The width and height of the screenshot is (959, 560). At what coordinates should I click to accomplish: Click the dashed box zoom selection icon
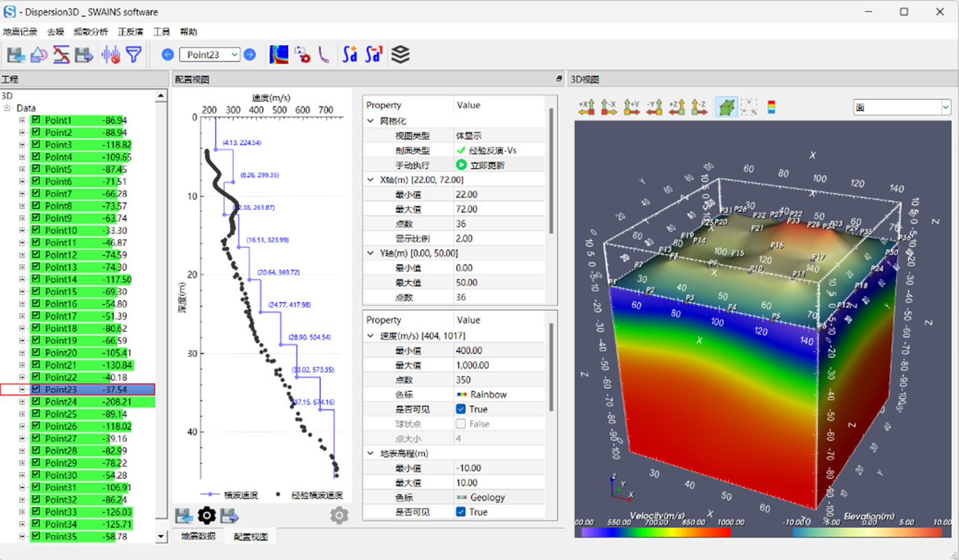[749, 107]
